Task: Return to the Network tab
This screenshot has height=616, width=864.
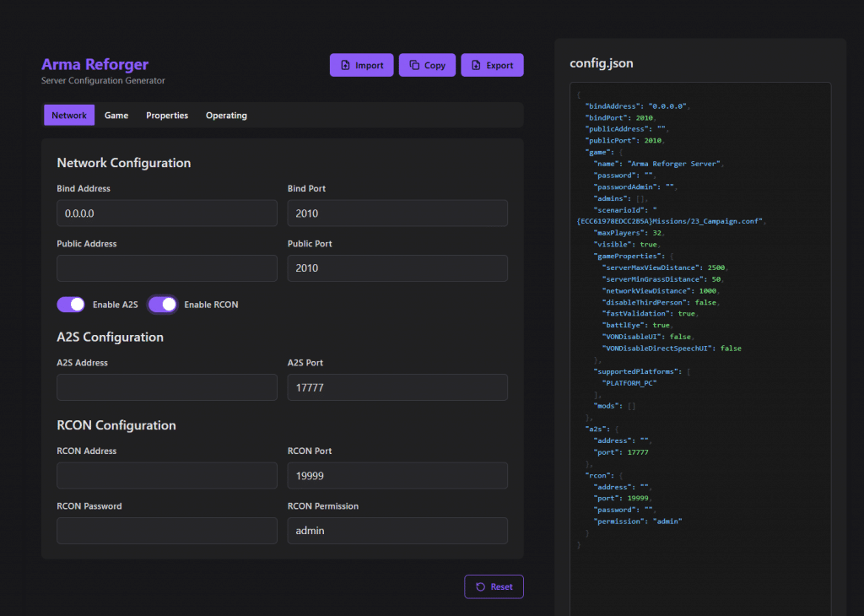Action: coord(68,115)
